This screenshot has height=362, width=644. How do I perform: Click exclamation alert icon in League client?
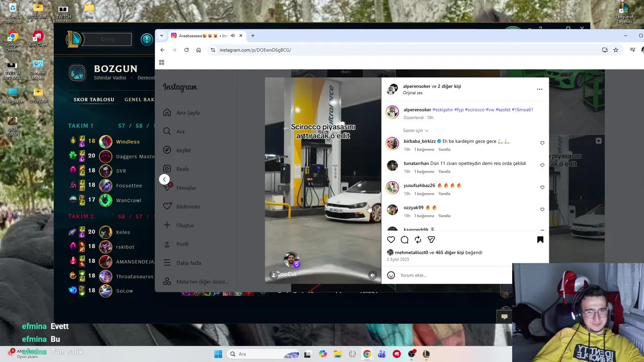(x=146, y=39)
